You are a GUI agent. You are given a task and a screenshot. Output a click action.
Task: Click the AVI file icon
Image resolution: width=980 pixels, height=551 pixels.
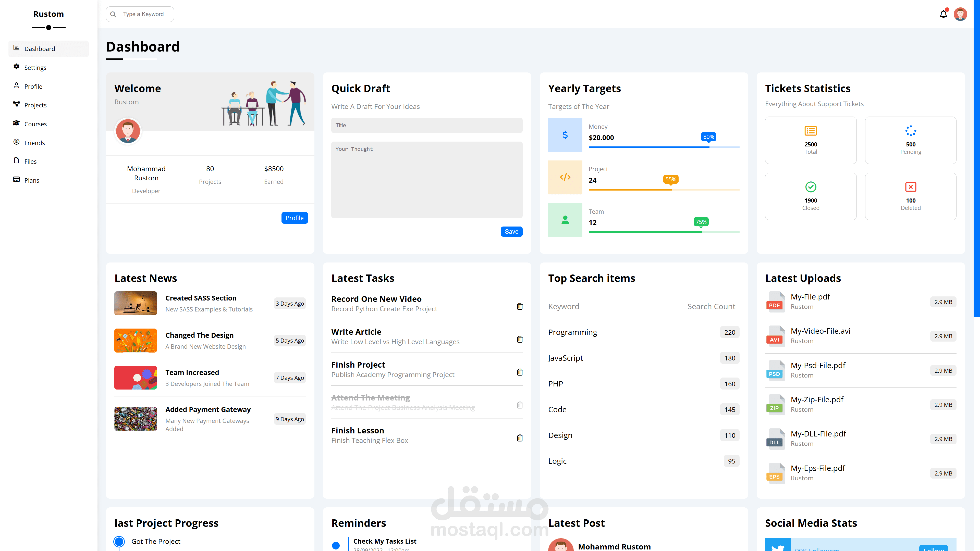(x=775, y=336)
